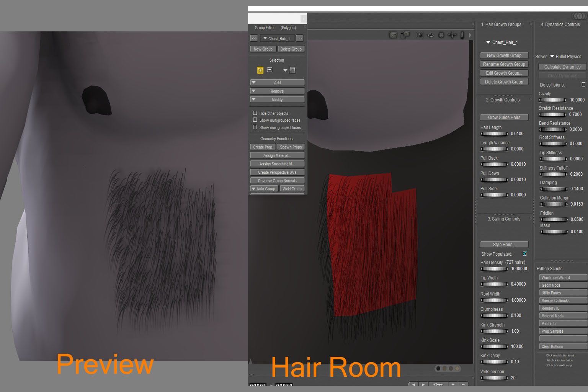Click the Gravity slider

(553, 100)
